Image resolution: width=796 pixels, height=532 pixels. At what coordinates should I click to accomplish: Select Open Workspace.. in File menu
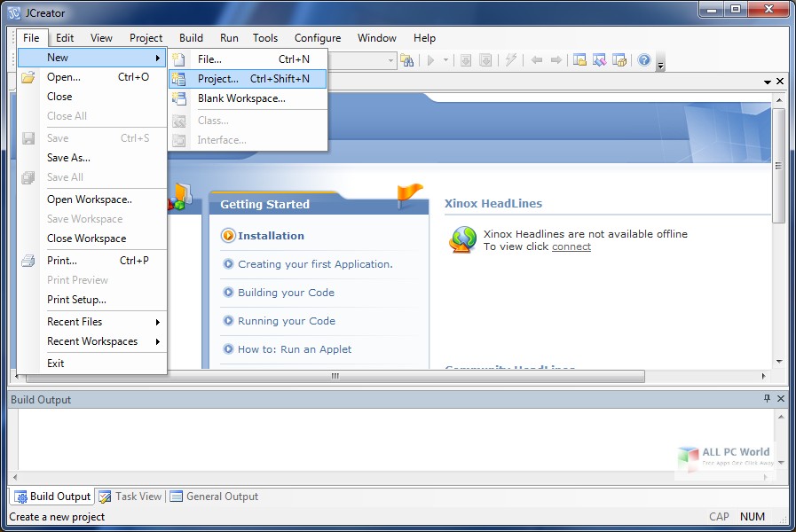92,199
